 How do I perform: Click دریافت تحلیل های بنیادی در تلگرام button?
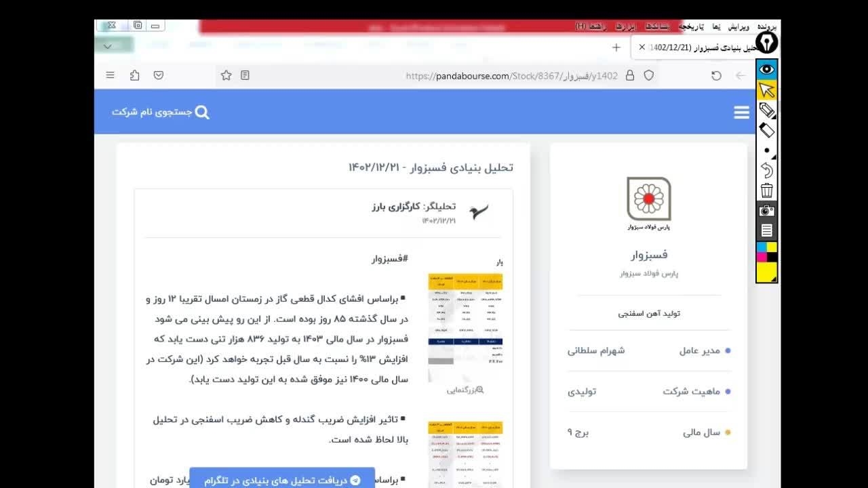click(282, 479)
